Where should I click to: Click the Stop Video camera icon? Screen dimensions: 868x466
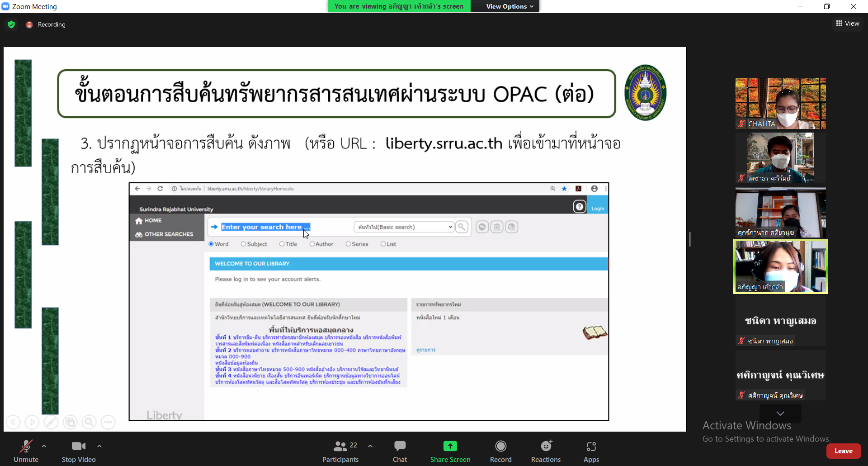point(78,447)
